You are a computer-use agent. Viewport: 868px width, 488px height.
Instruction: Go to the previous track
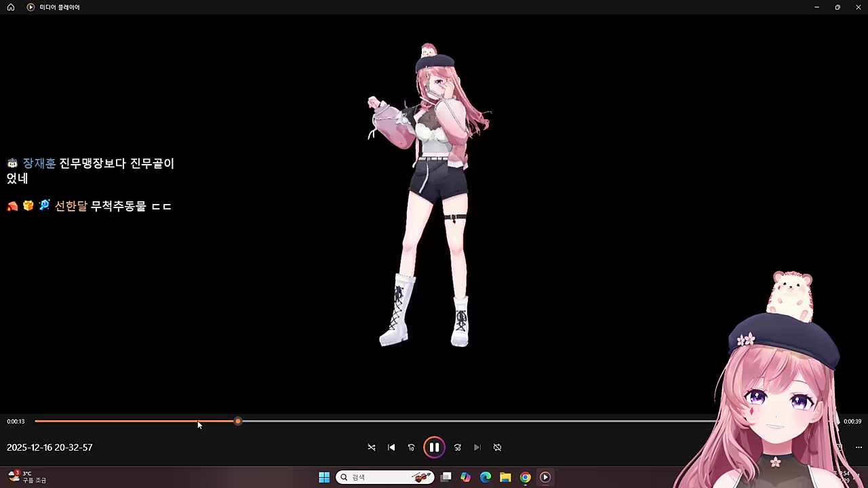tap(391, 447)
